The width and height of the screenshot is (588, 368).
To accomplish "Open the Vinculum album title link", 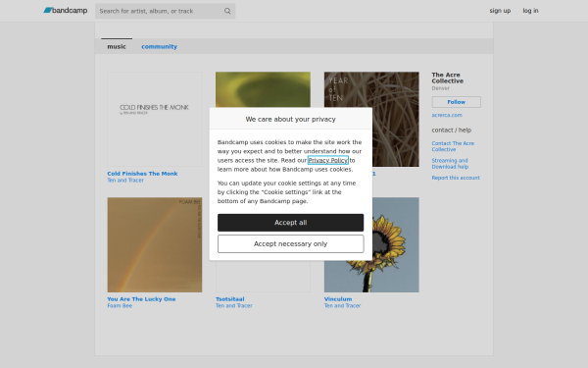I will pos(338,299).
